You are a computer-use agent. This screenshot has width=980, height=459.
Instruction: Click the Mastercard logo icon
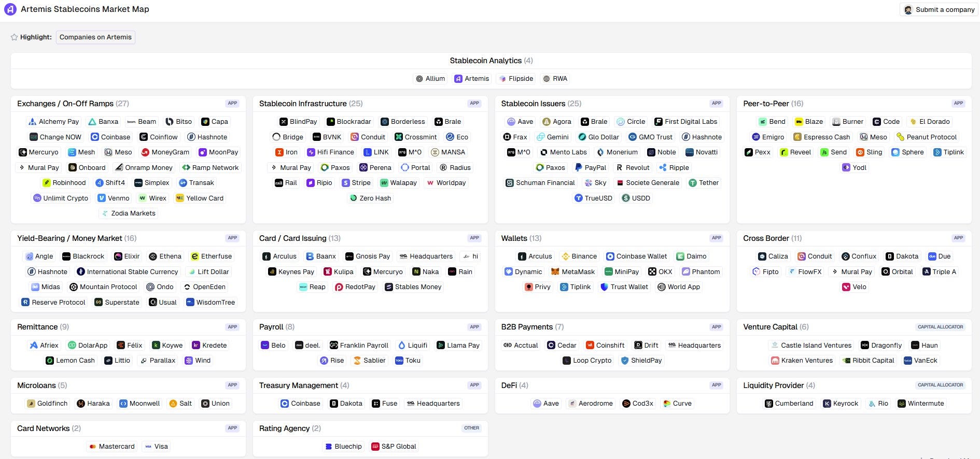click(x=93, y=447)
